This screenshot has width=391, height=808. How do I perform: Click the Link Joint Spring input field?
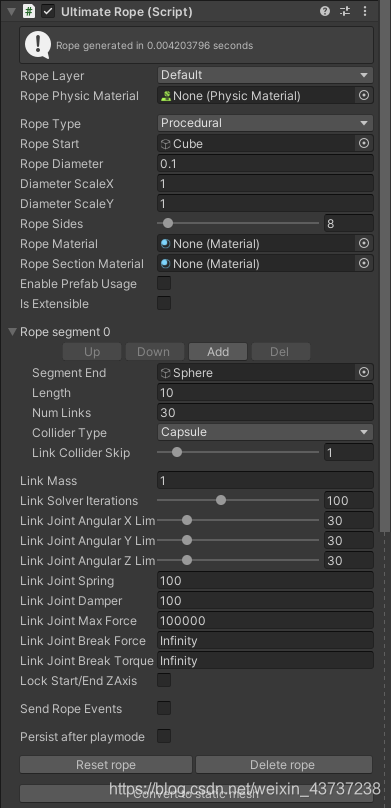click(265, 580)
